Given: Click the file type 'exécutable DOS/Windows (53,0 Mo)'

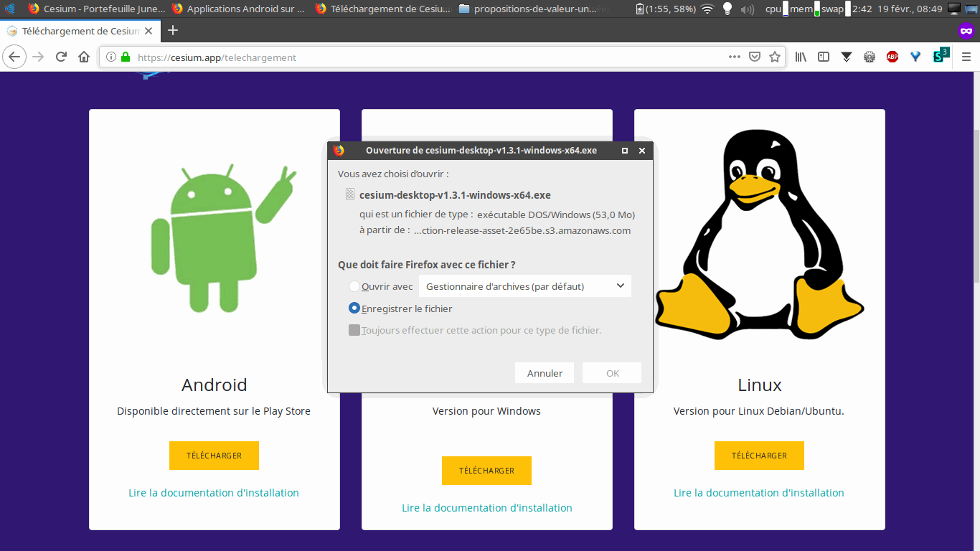Looking at the screenshot, I should 556,215.
